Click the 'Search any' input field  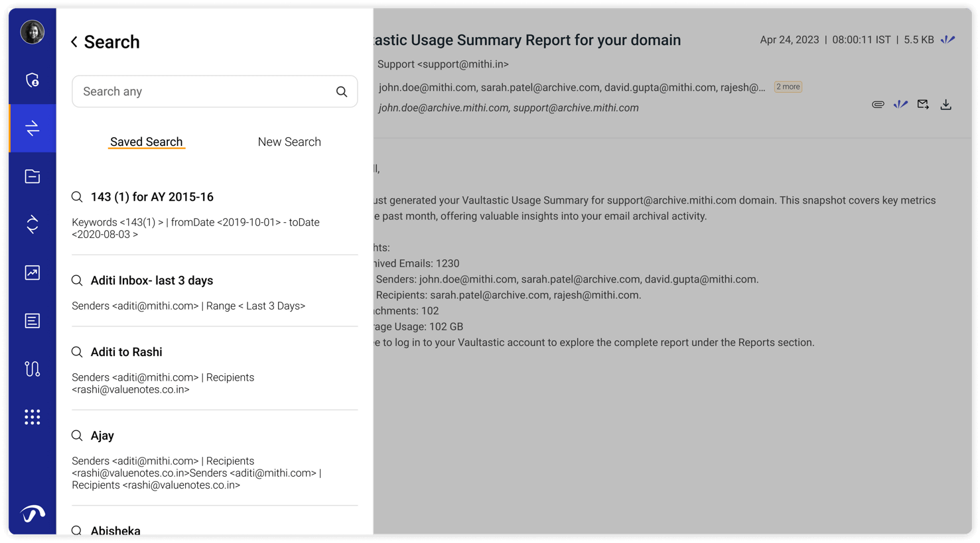coord(206,91)
